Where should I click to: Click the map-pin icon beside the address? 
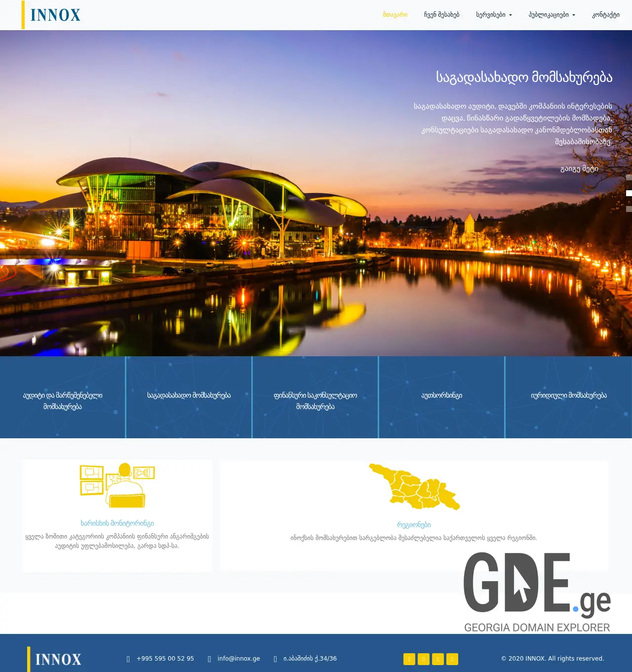point(275,658)
